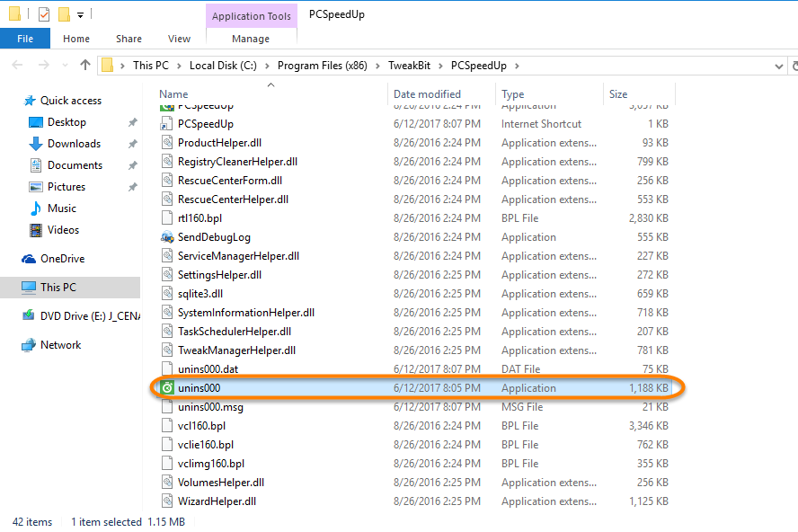Select the Application Tools contextual tab
The height and width of the screenshot is (532, 798).
(x=252, y=16)
